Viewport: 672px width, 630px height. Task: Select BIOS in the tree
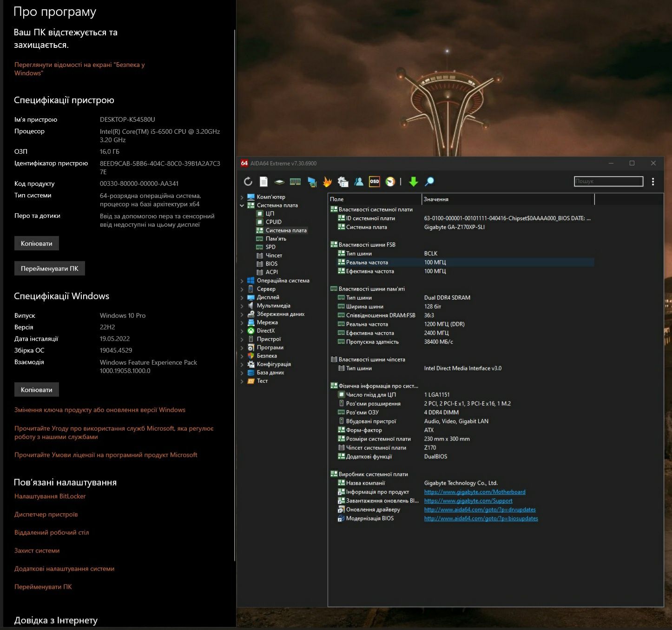point(271,264)
